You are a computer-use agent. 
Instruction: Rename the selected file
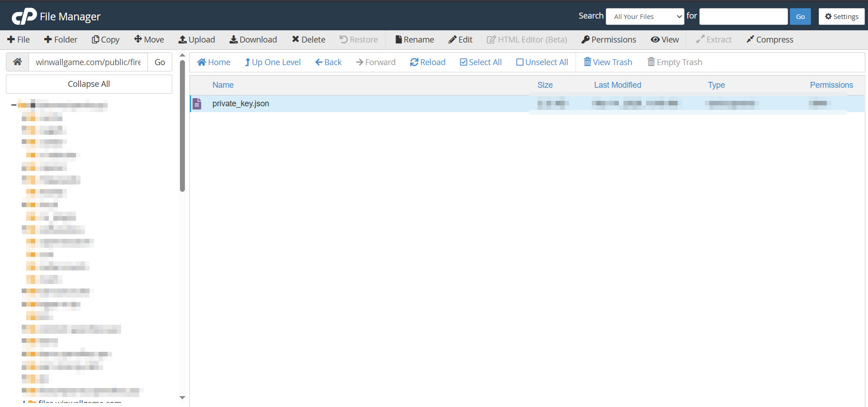coord(414,39)
